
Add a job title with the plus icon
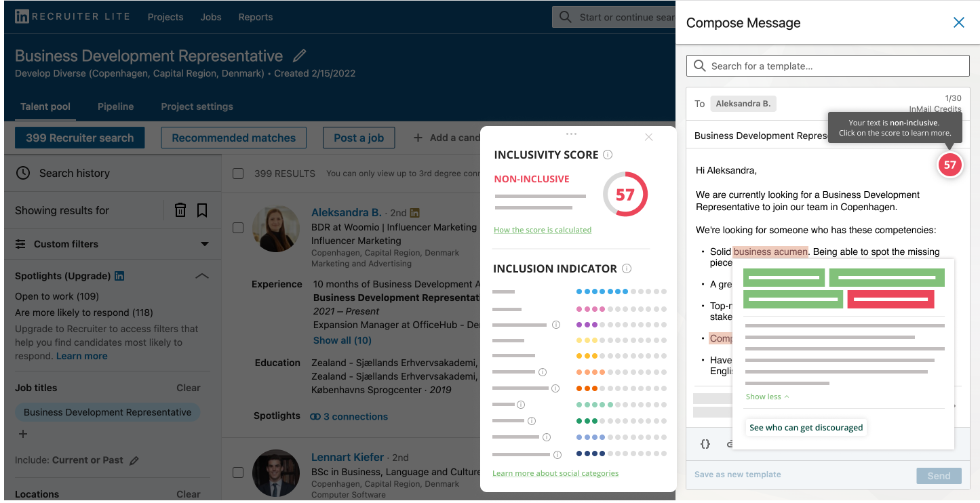click(22, 434)
